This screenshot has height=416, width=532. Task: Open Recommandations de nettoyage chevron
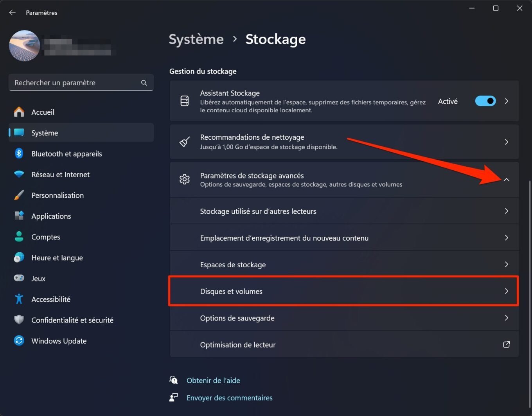point(507,142)
